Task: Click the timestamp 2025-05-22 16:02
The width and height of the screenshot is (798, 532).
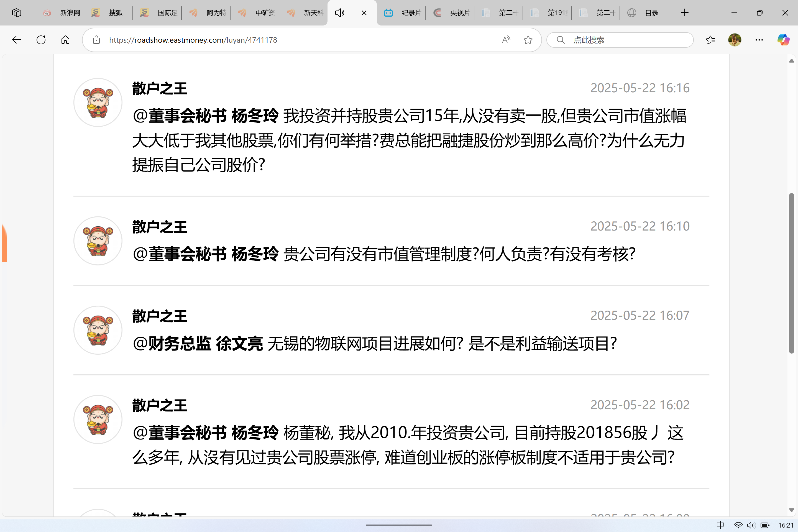Action: (640, 405)
